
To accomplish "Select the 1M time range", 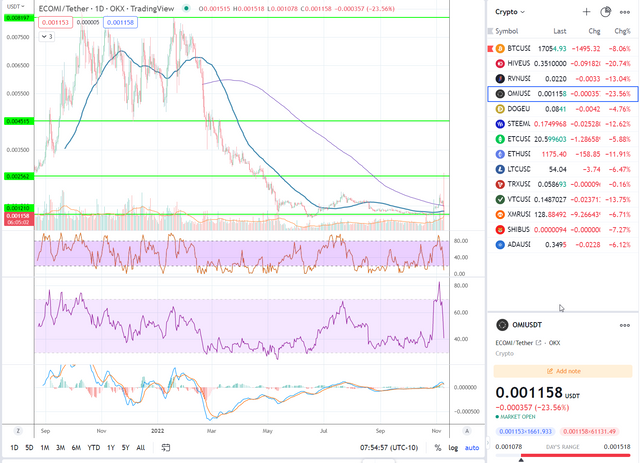I will tap(45, 448).
